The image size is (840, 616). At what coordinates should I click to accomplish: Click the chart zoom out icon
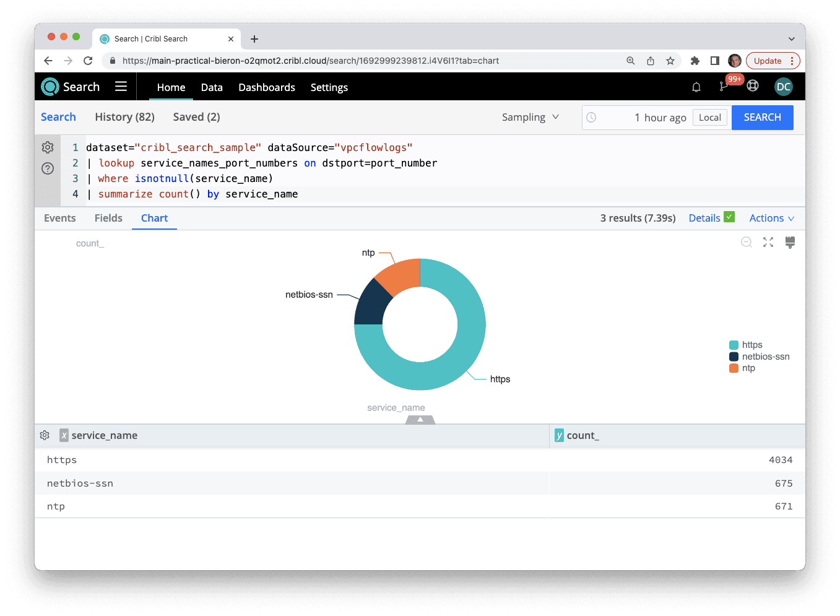coord(747,242)
